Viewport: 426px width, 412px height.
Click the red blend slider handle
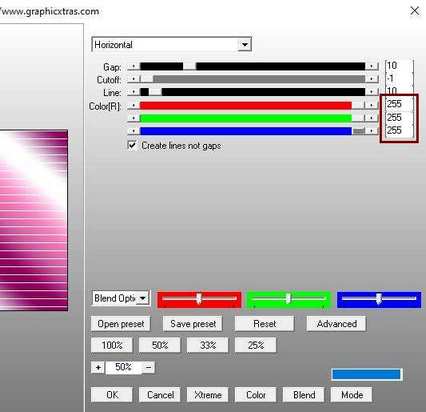[199, 299]
